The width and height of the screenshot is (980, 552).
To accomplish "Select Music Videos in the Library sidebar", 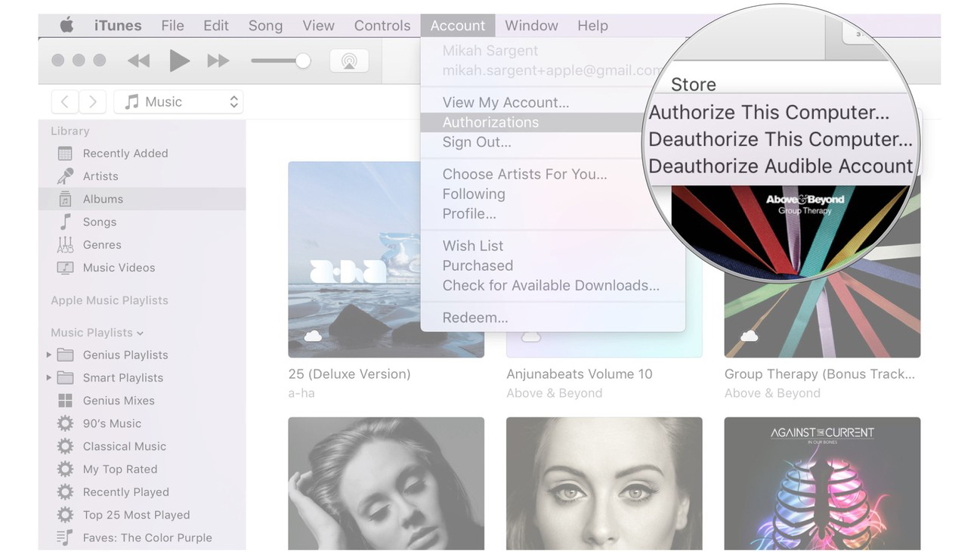I will click(x=142, y=268).
